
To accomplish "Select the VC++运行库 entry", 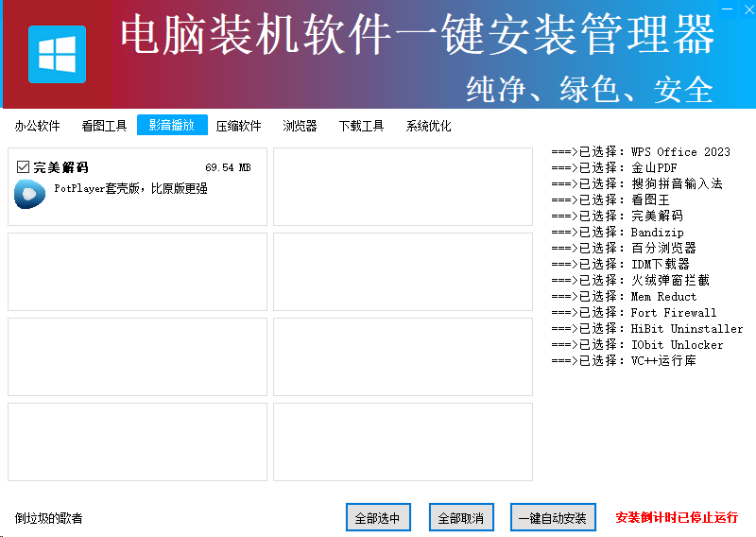I will pos(624,360).
